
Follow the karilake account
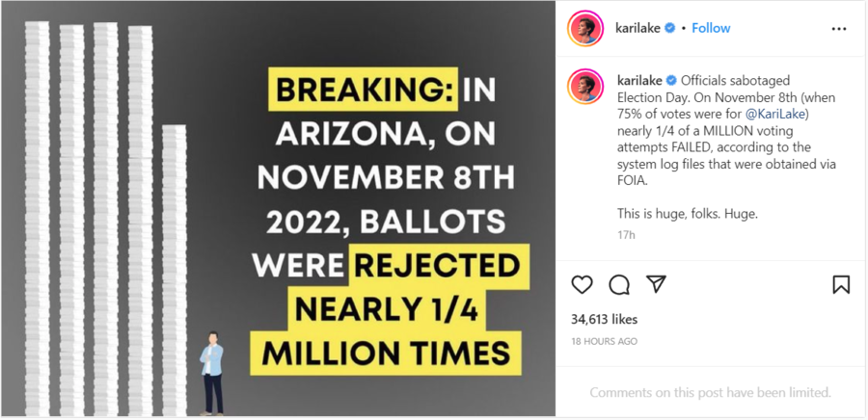711,28
